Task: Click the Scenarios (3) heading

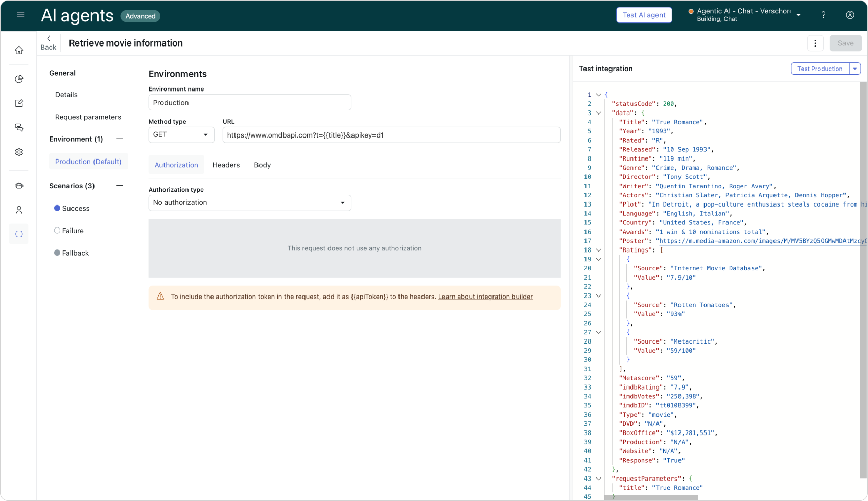Action: (x=72, y=186)
